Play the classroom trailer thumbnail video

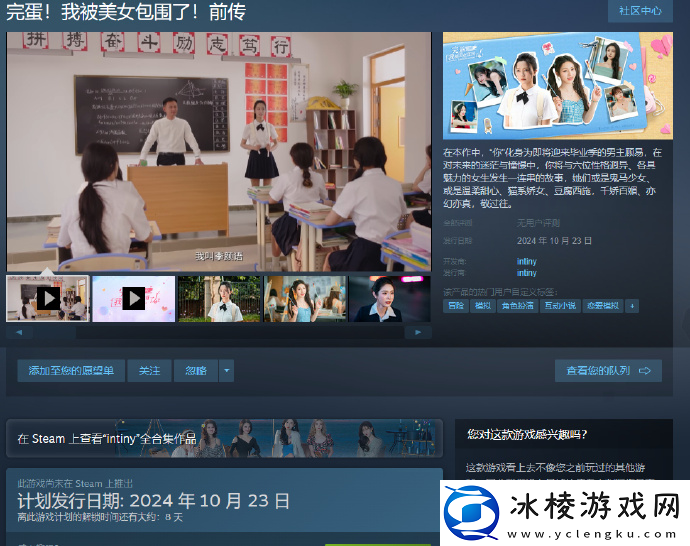coord(48,299)
